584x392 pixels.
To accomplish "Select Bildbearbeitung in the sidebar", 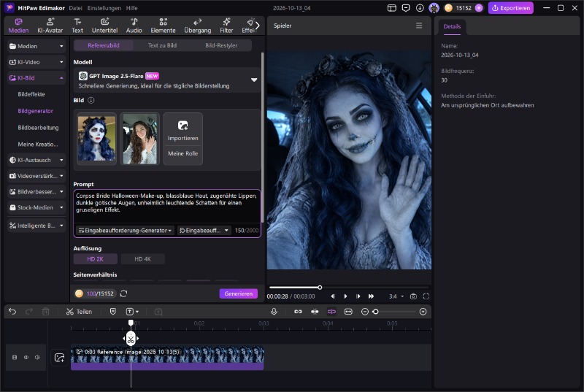I will tap(38, 127).
